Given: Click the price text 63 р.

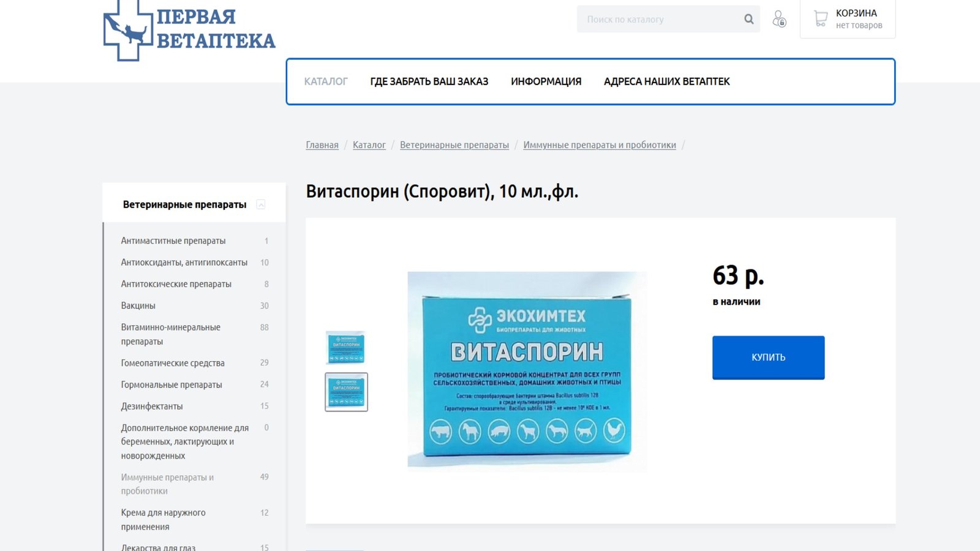Looking at the screenshot, I should coord(739,276).
